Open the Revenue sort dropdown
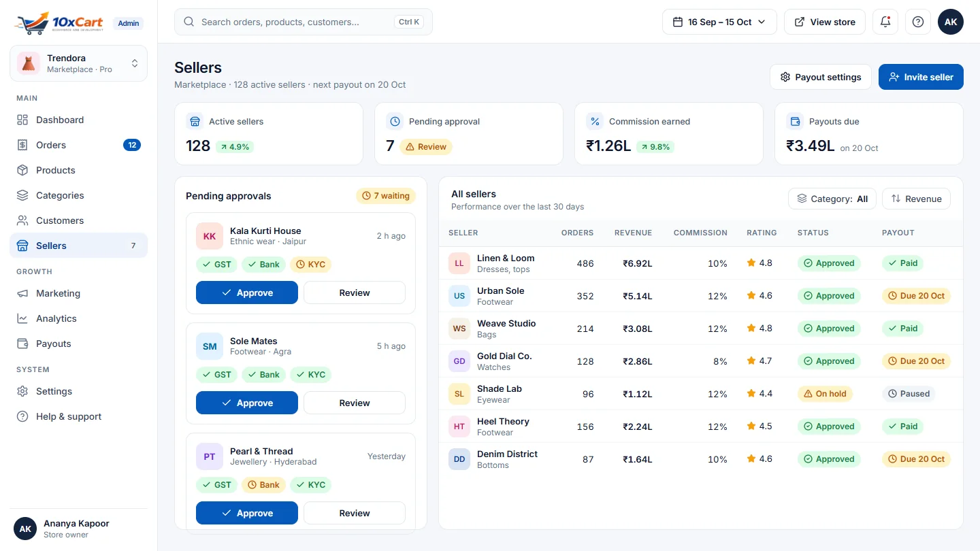 pyautogui.click(x=916, y=199)
